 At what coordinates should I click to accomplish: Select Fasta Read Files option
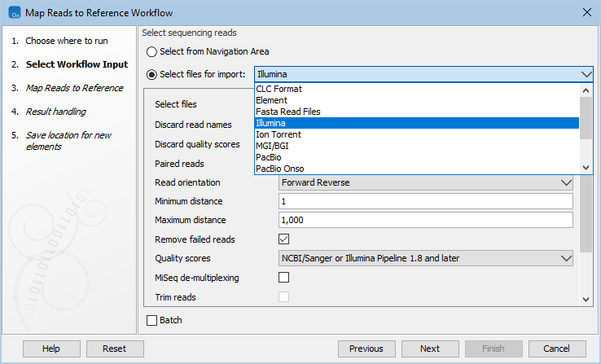click(287, 112)
